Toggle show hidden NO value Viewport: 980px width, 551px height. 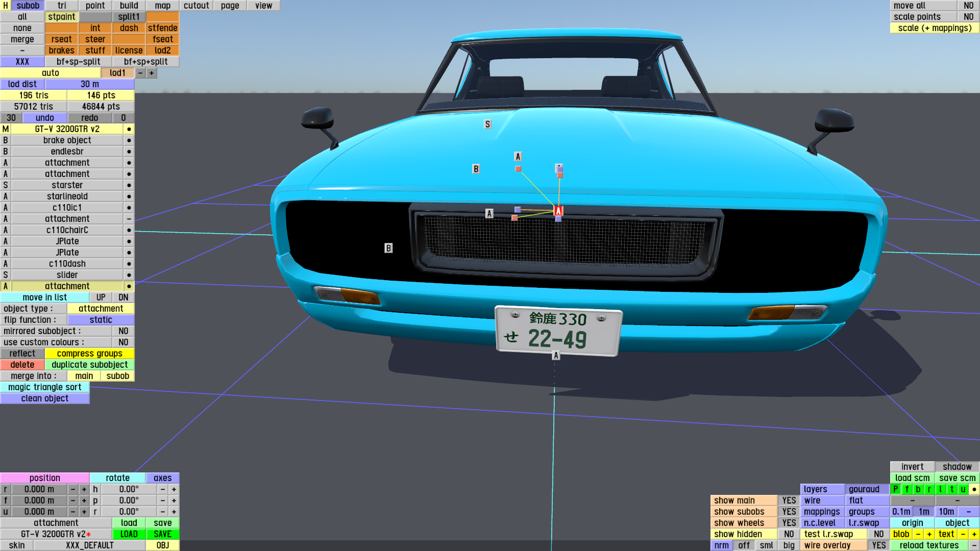coord(789,534)
